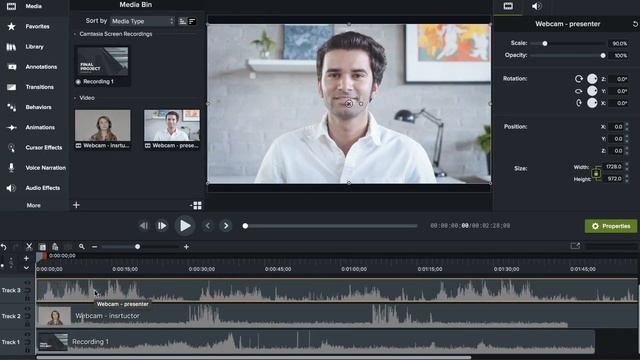Screen dimensions: 640x360
Task: Select the Webcam - instructor media thumbnail
Action: (103, 125)
